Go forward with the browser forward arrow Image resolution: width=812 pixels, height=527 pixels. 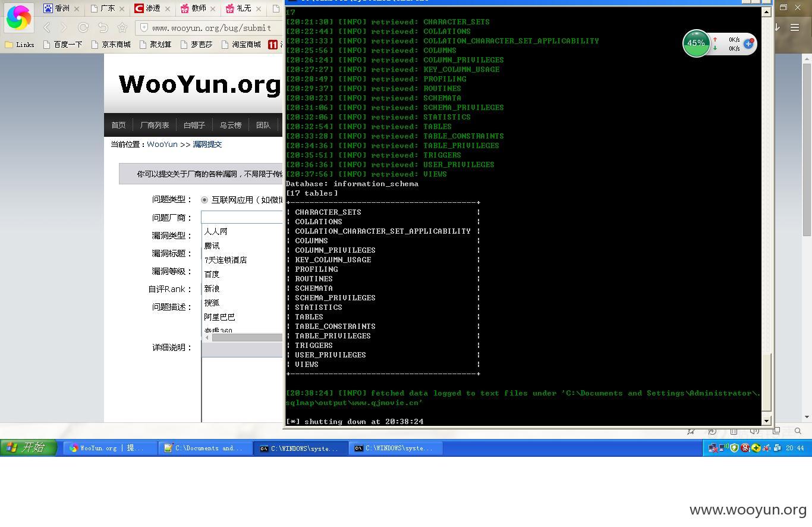click(x=64, y=27)
